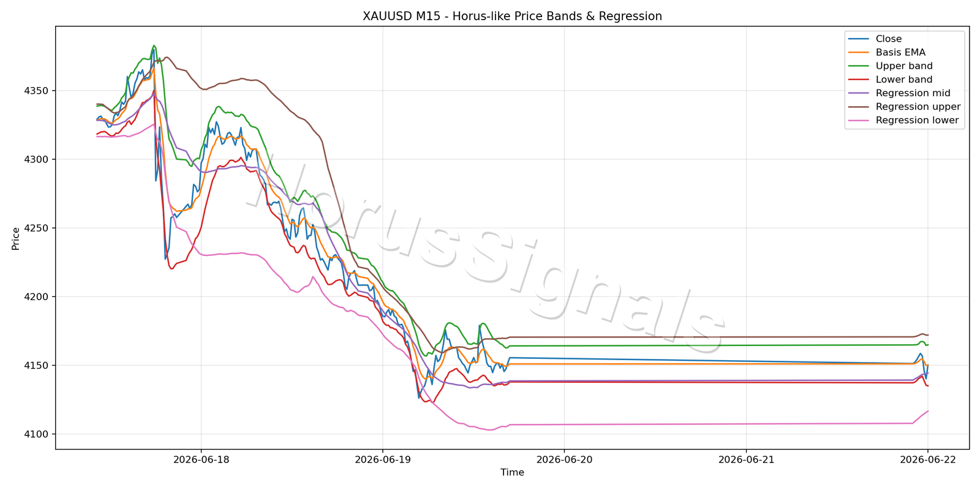Click the chart title "XAUUSD M15 - Horus-like Price Bands & Regression"

pos(512,17)
